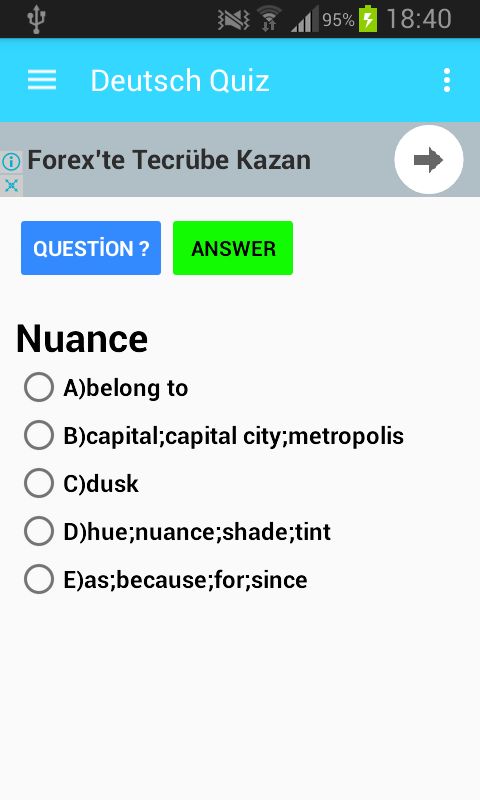Open the hamburger navigation menu
This screenshot has width=480, height=800.
42,80
